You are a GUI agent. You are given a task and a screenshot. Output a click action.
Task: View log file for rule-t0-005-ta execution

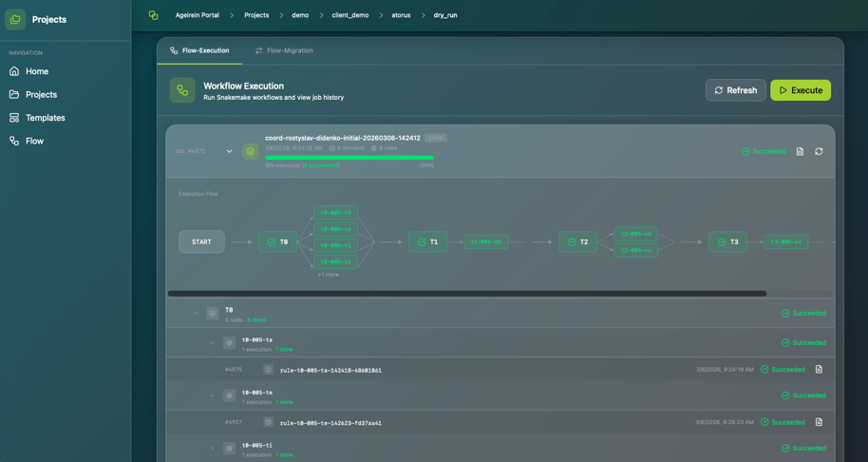point(819,370)
